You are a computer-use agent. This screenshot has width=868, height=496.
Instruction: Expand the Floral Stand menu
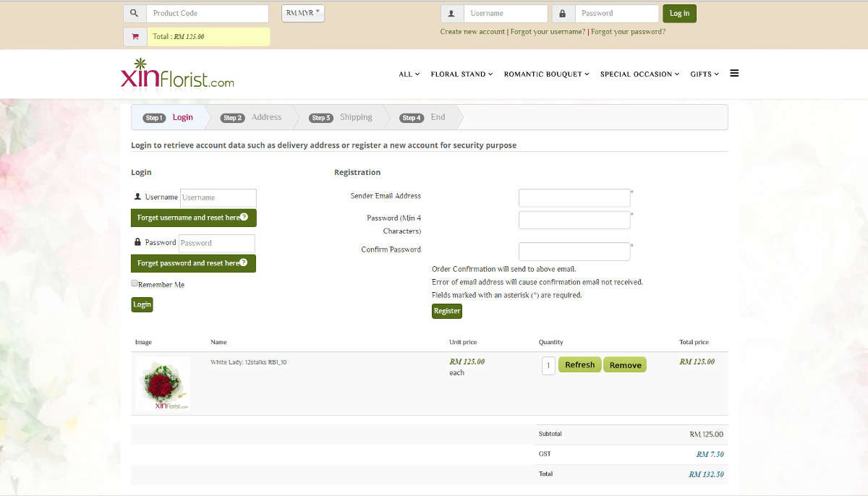click(461, 74)
